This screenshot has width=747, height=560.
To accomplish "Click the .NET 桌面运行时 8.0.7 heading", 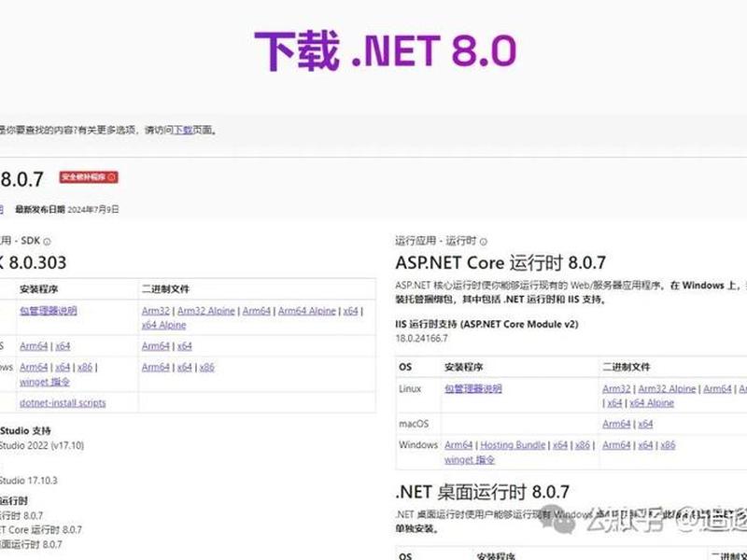I will (482, 492).
